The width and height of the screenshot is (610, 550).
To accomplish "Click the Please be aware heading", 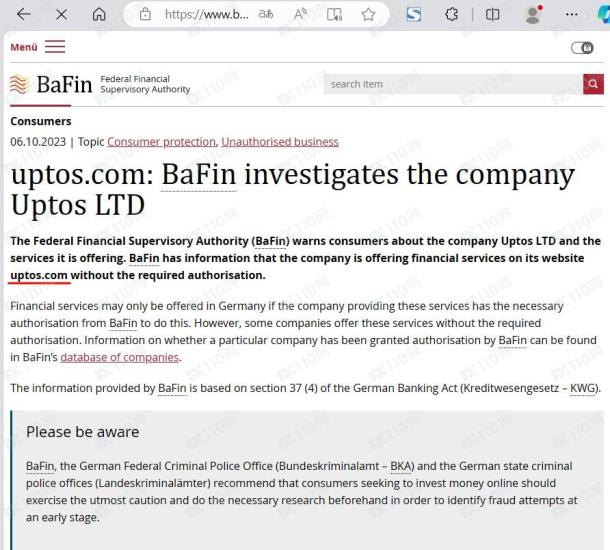I will click(x=82, y=432).
